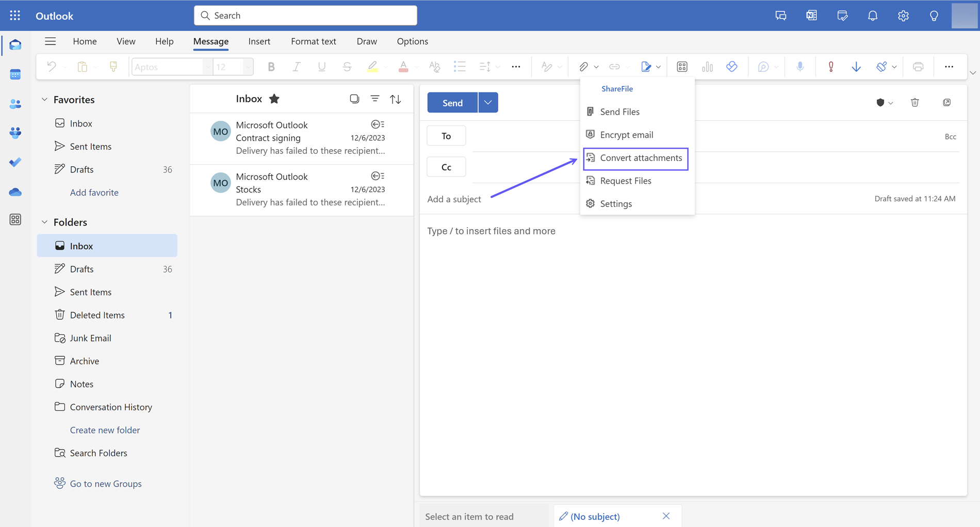Open ShareFile Settings menu item

point(637,204)
